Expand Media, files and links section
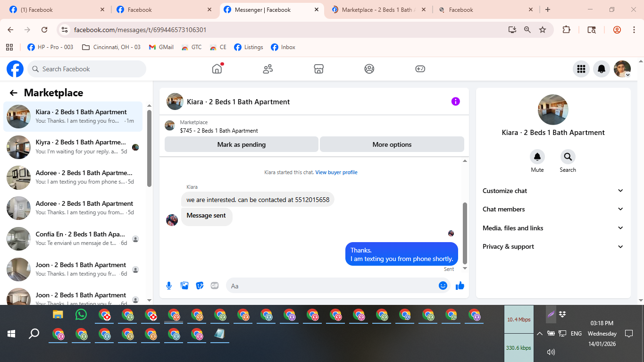The height and width of the screenshot is (362, 644). (x=553, y=228)
